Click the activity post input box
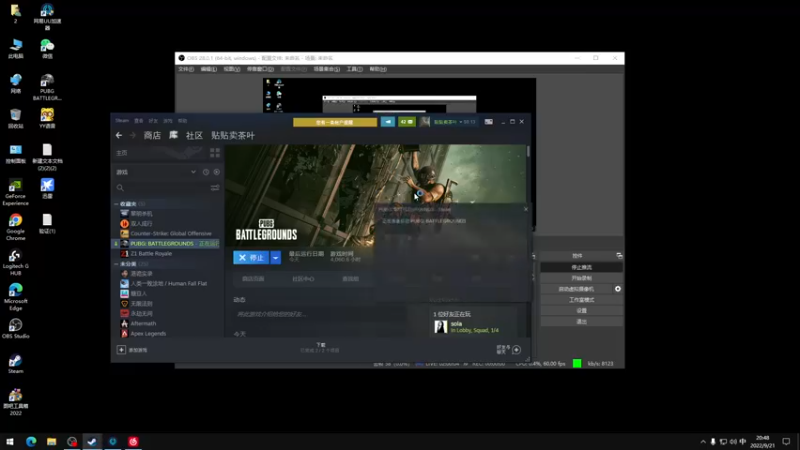This screenshot has height=450, width=800. coord(320,314)
